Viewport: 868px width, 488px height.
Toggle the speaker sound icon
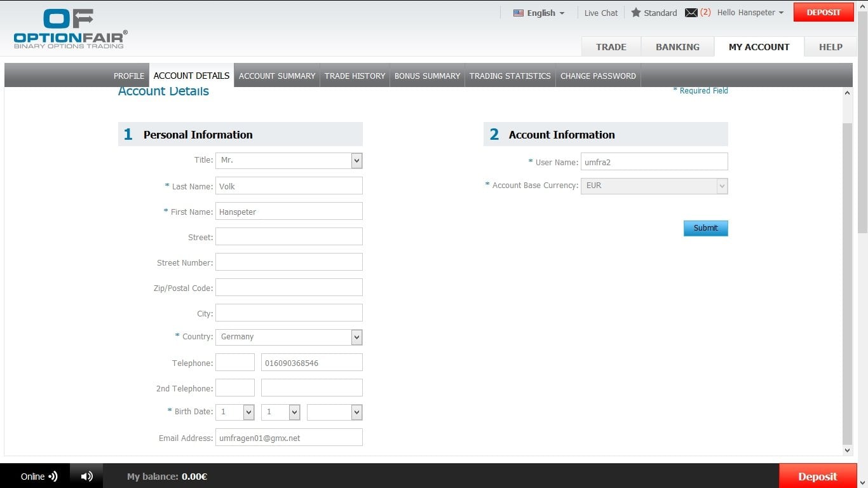pos(87,476)
